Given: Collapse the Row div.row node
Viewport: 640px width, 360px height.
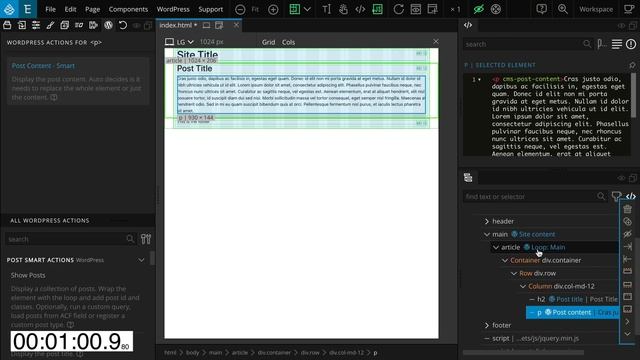Looking at the screenshot, I should [514, 273].
